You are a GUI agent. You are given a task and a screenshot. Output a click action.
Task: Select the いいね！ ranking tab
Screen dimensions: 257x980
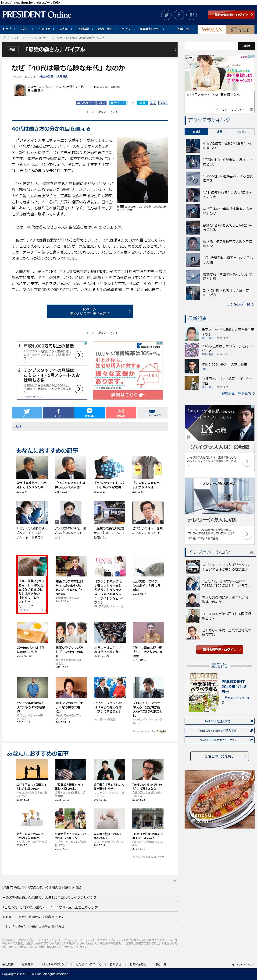pos(243,132)
